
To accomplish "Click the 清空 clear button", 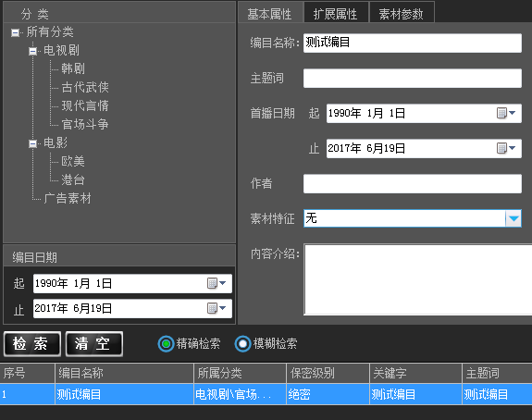I will pyautogui.click(x=94, y=344).
